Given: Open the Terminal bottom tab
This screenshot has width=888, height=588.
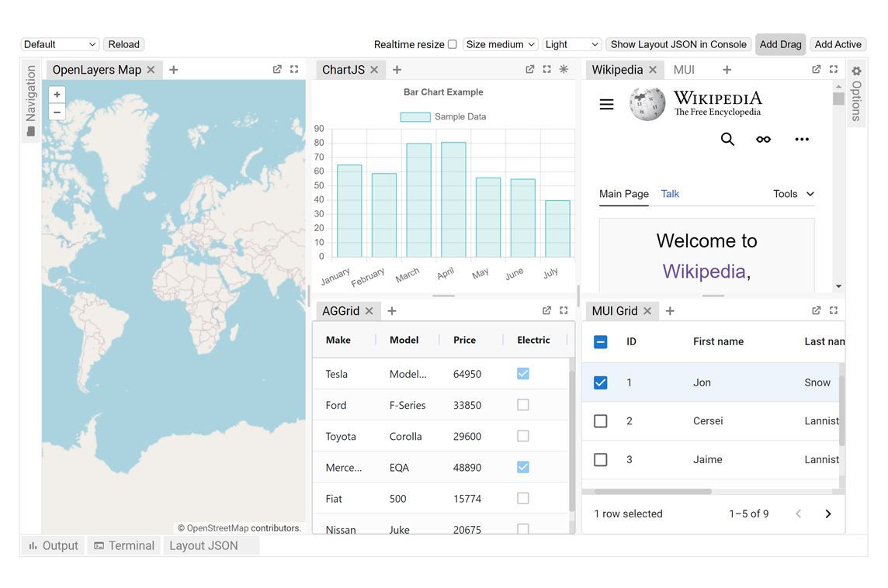Looking at the screenshot, I should pos(124,545).
